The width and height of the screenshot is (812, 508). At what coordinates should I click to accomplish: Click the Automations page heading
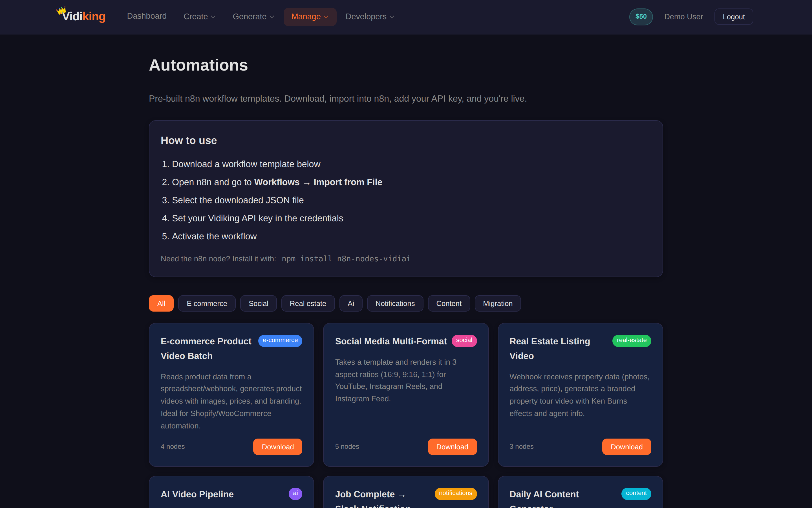(198, 65)
